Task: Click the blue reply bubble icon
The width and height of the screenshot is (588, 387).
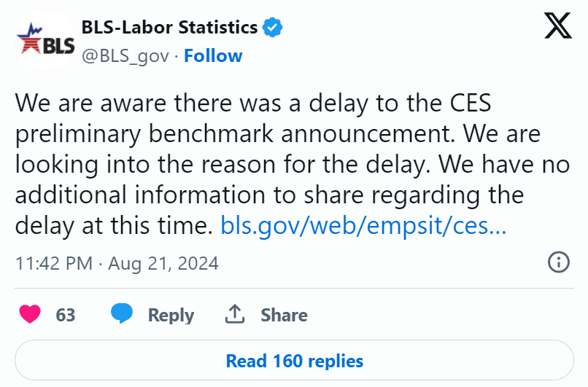Action: pyautogui.click(x=122, y=313)
